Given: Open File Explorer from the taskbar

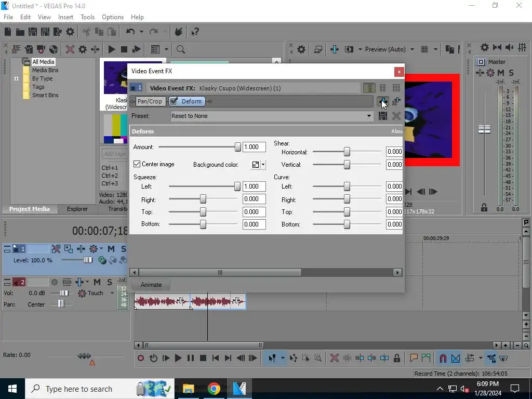Looking at the screenshot, I should (188, 389).
